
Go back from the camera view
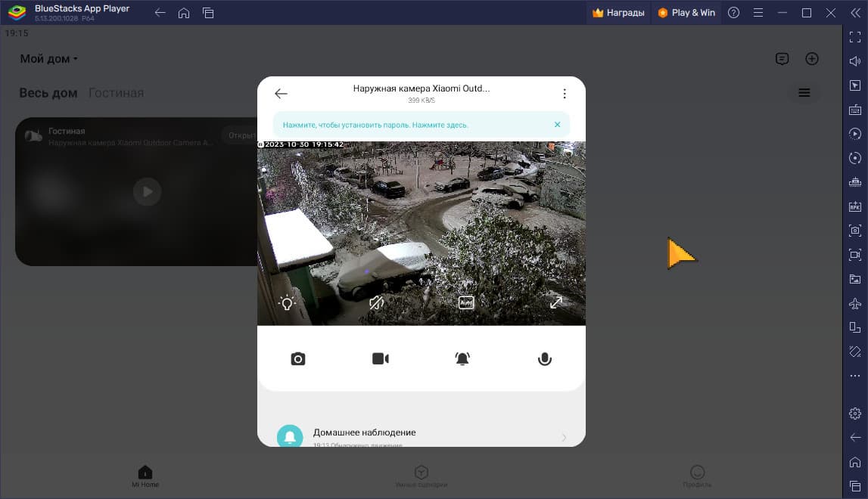pos(281,94)
